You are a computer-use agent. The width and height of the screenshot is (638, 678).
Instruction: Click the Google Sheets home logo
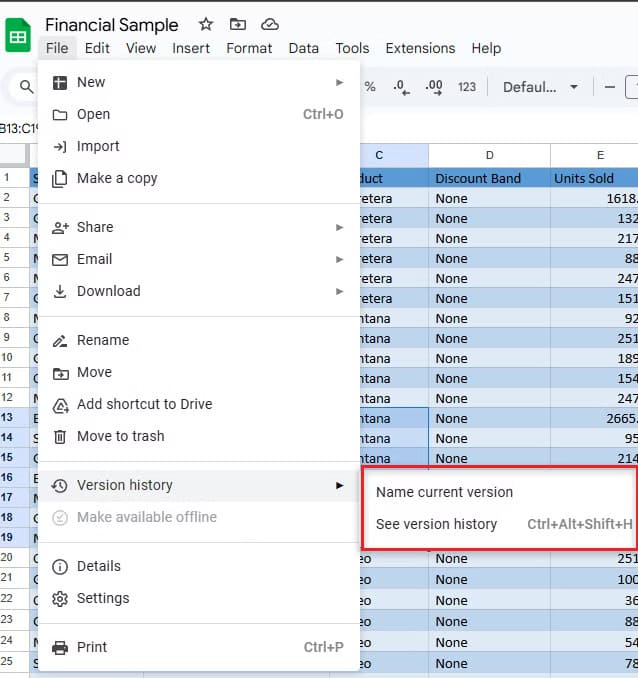[x=19, y=36]
